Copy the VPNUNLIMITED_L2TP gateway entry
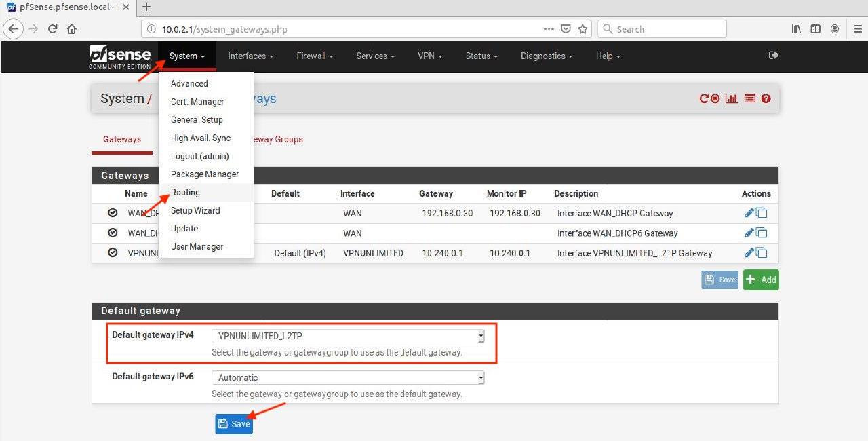The image size is (868, 441). point(762,253)
